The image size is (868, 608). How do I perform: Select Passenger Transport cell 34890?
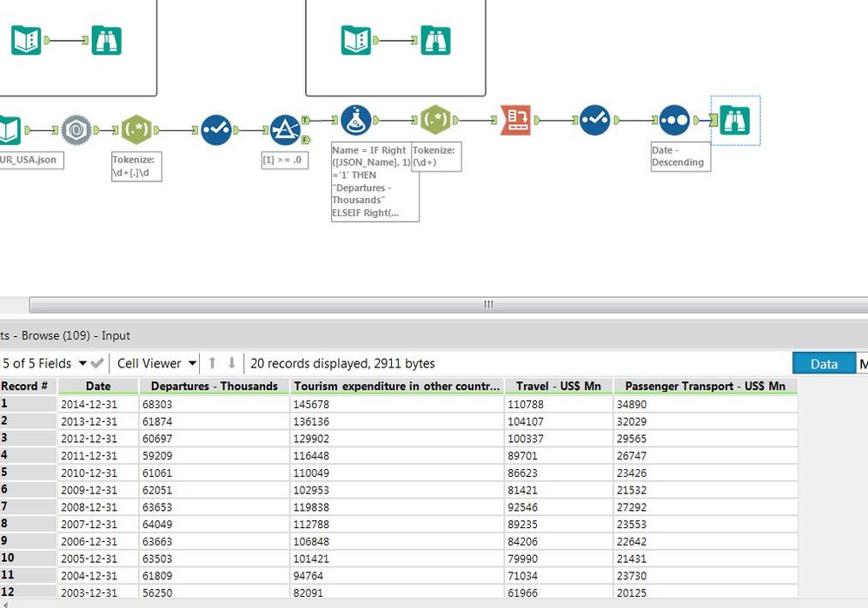tap(706, 405)
